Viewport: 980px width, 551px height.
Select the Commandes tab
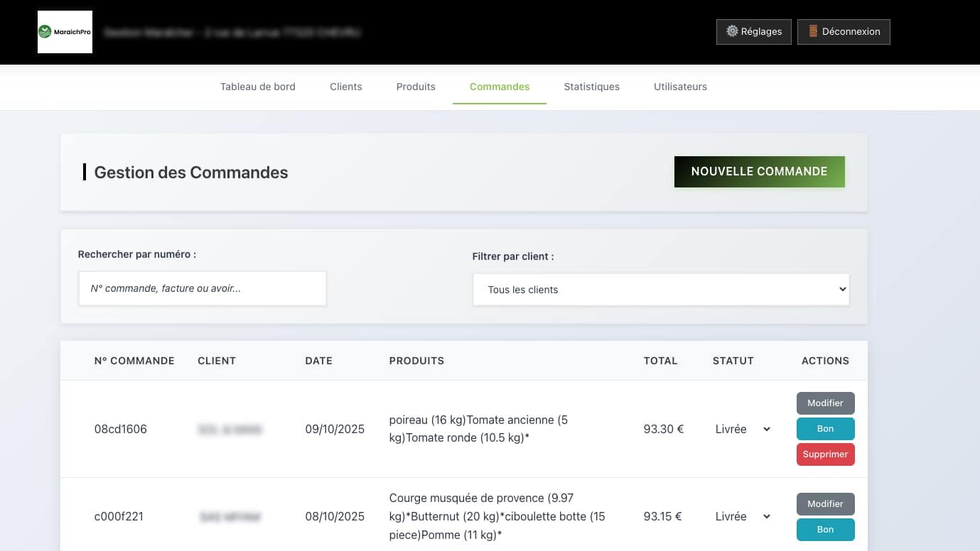[x=499, y=87]
